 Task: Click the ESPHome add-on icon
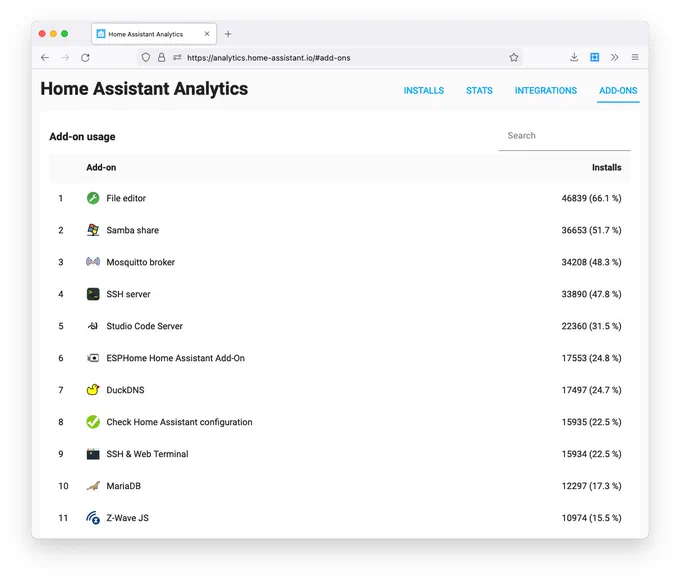coord(93,358)
